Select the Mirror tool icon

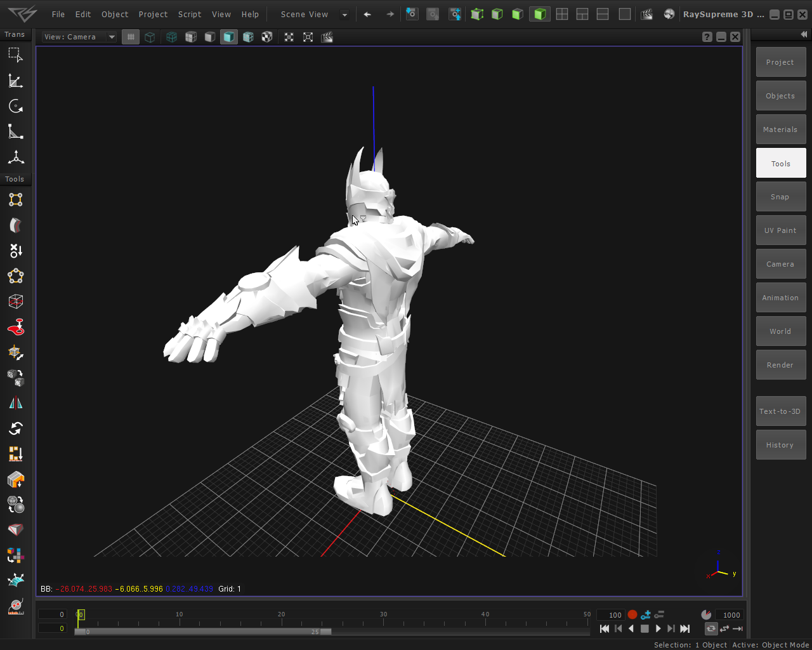pyautogui.click(x=15, y=403)
